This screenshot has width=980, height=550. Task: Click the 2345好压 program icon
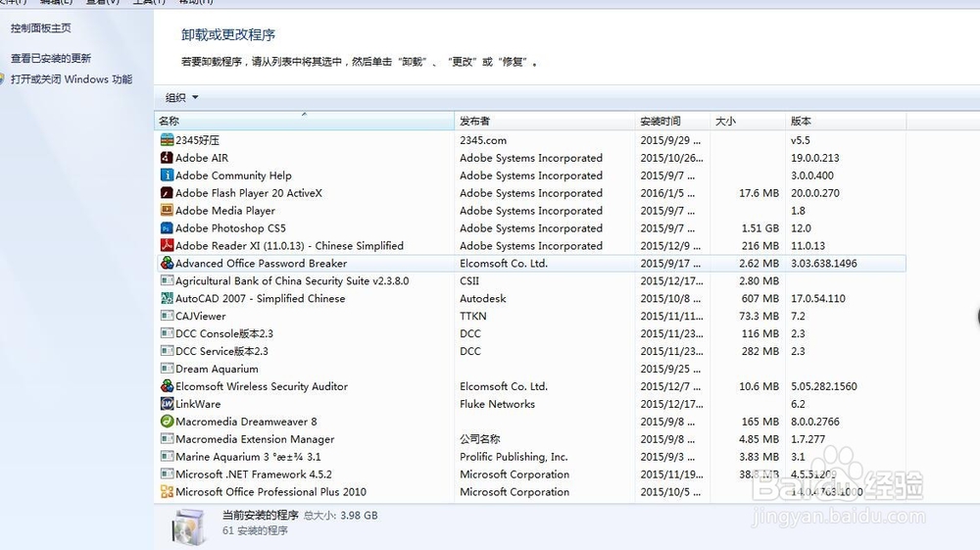coord(167,140)
